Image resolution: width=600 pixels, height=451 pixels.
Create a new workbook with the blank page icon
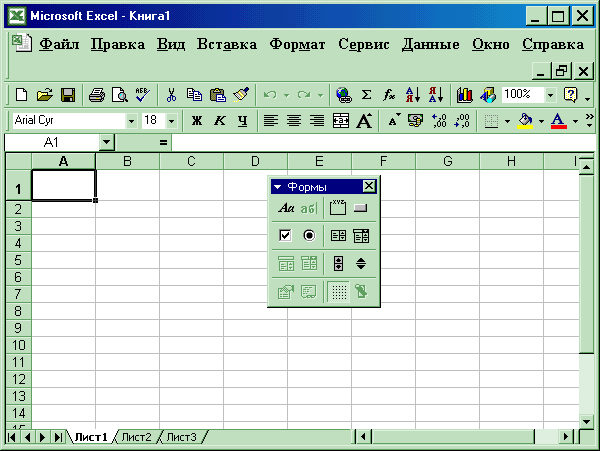click(21, 94)
